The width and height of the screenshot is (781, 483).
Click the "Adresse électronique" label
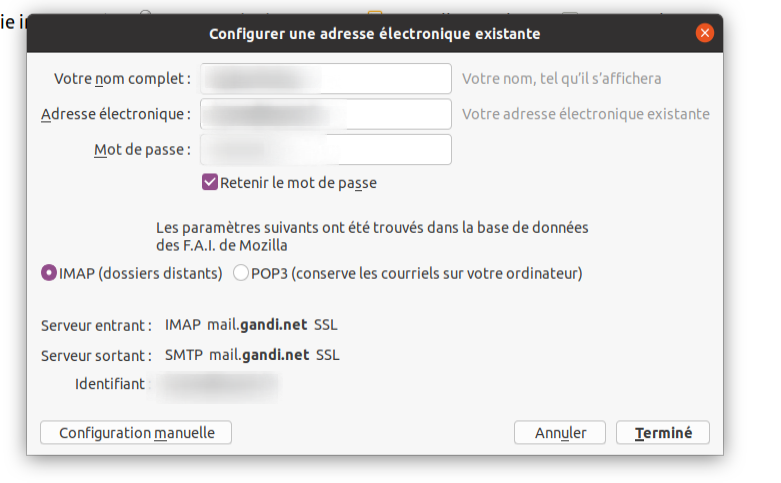point(116,114)
